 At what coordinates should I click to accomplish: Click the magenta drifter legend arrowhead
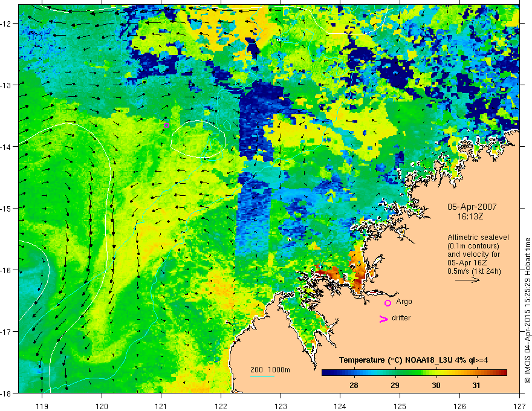(x=383, y=319)
